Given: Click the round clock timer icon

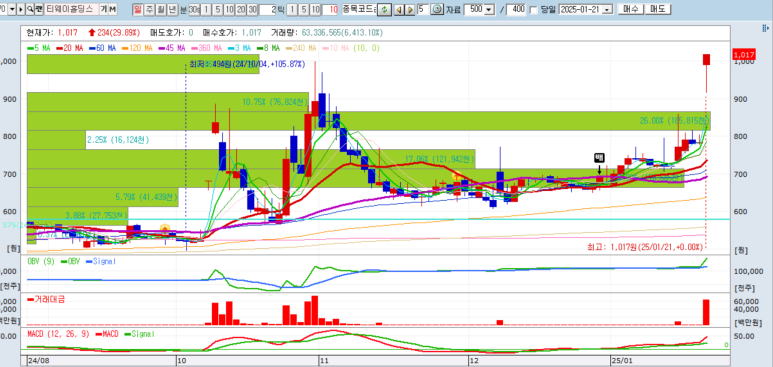Looking at the screenshot, I should click(437, 9).
